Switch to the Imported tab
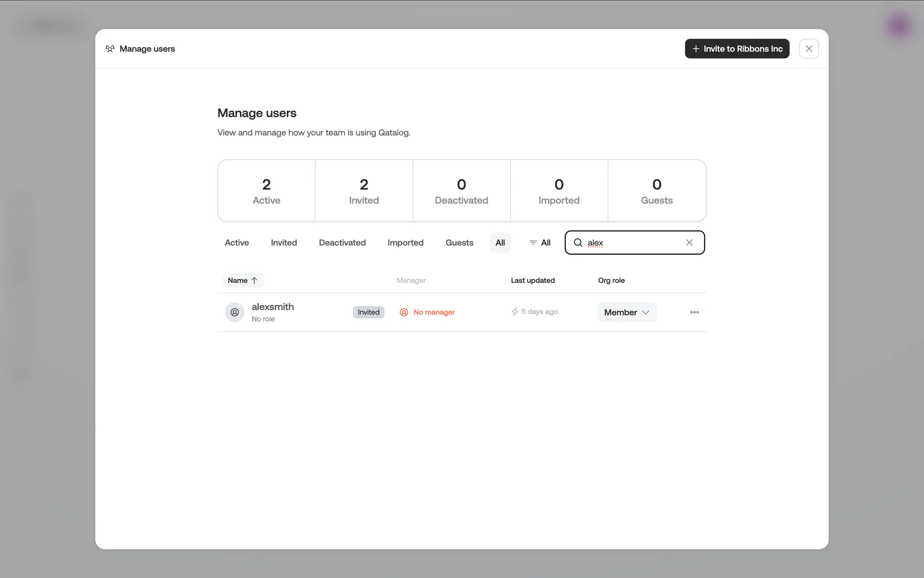Viewport: 924px width, 578px height. tap(405, 243)
